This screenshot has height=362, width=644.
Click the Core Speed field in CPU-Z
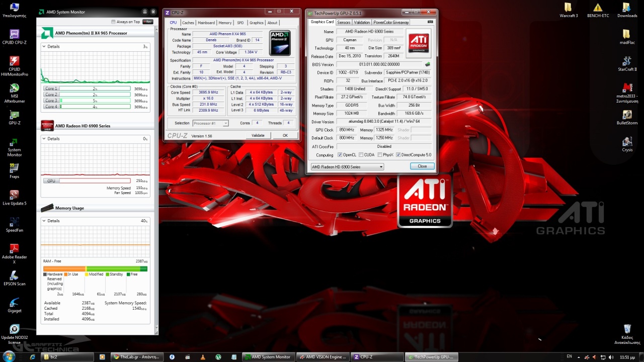pos(208,93)
